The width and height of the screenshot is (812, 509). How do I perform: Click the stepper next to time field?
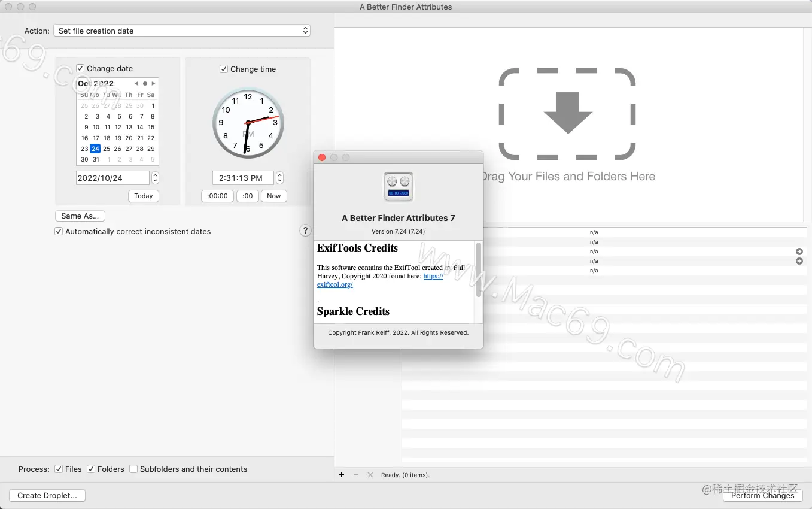(x=279, y=178)
